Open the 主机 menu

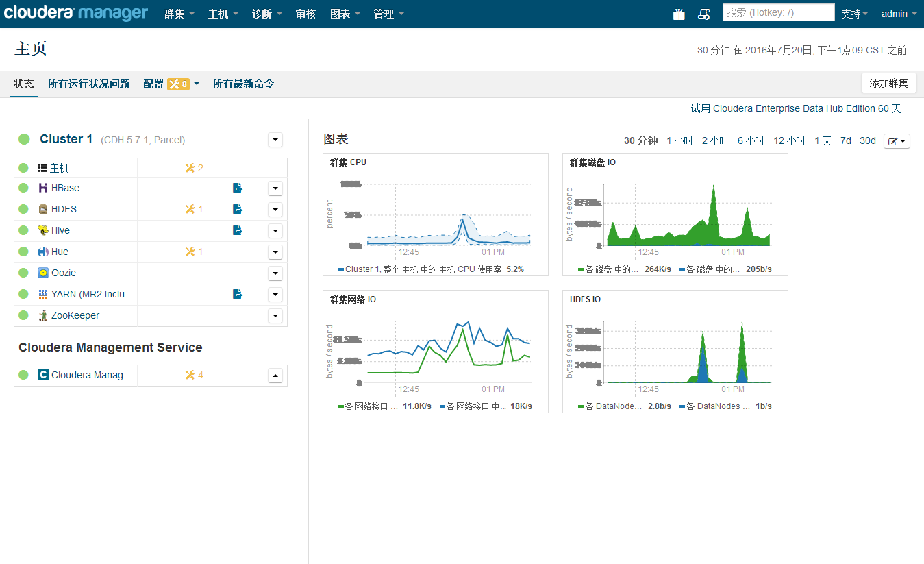coord(223,14)
